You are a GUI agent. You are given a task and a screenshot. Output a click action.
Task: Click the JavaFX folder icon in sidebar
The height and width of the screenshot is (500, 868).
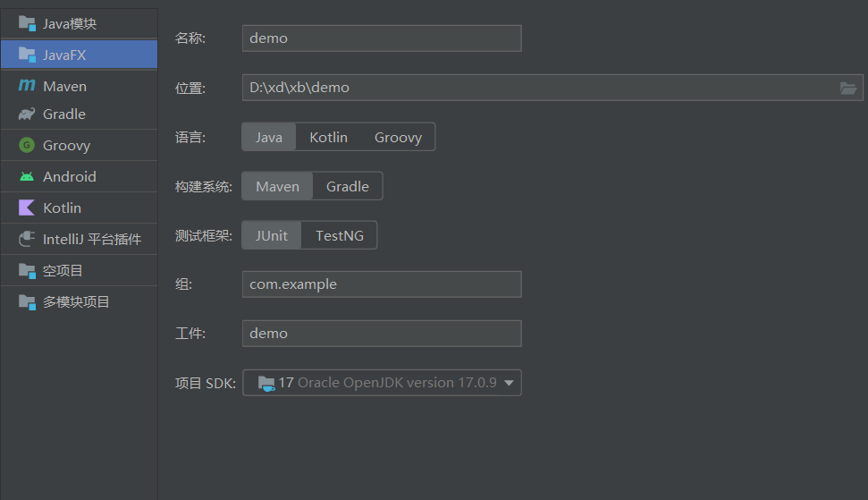27,55
